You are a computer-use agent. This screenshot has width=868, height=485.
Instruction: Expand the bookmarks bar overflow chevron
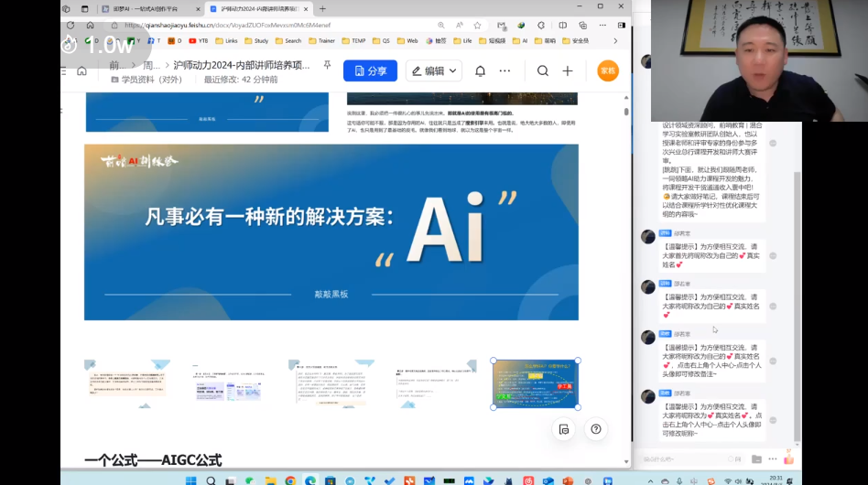[615, 41]
